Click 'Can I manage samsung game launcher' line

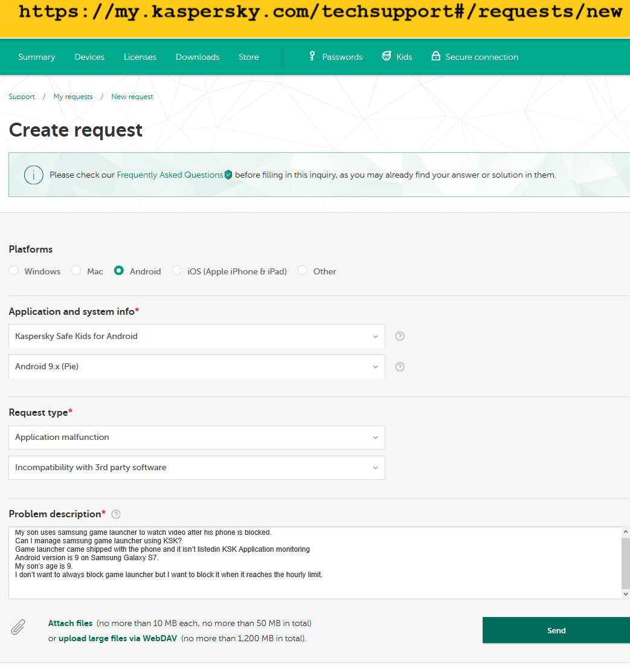(98, 541)
